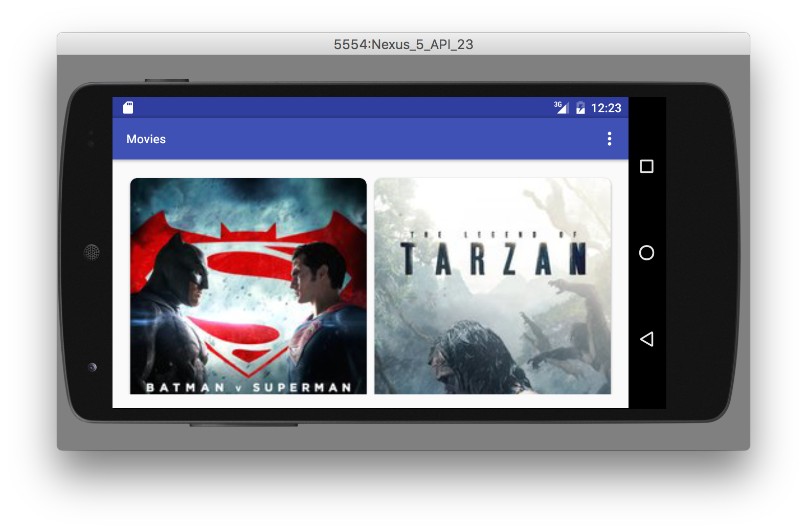Open the Recent apps square button
Viewport: 807px width, 532px height.
click(646, 166)
